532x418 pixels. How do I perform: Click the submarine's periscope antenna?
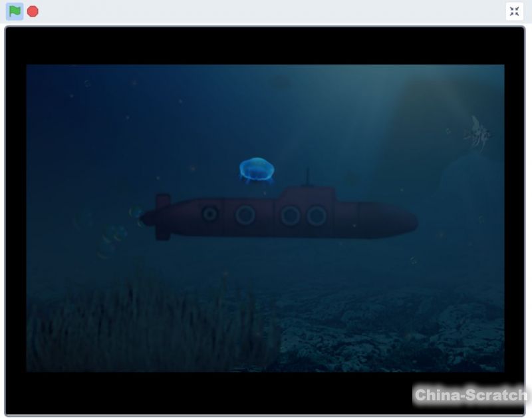(307, 177)
